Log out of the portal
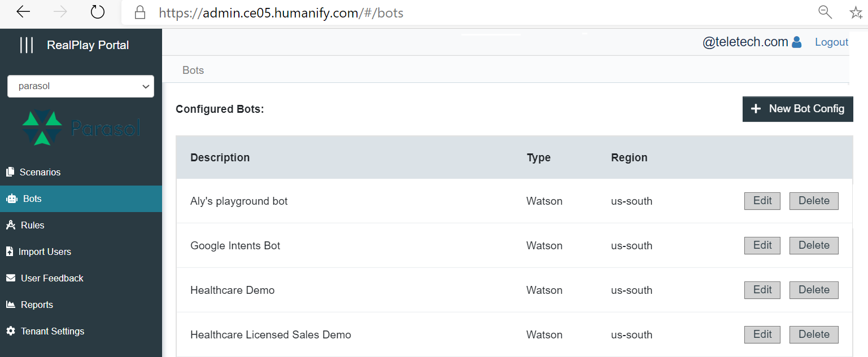This screenshot has width=868, height=357. pos(831,42)
